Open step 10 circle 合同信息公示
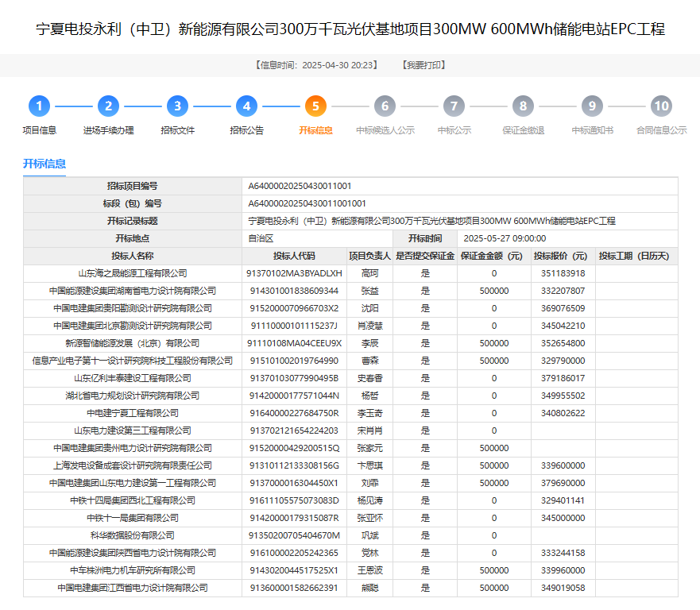700x610 pixels. [662, 106]
